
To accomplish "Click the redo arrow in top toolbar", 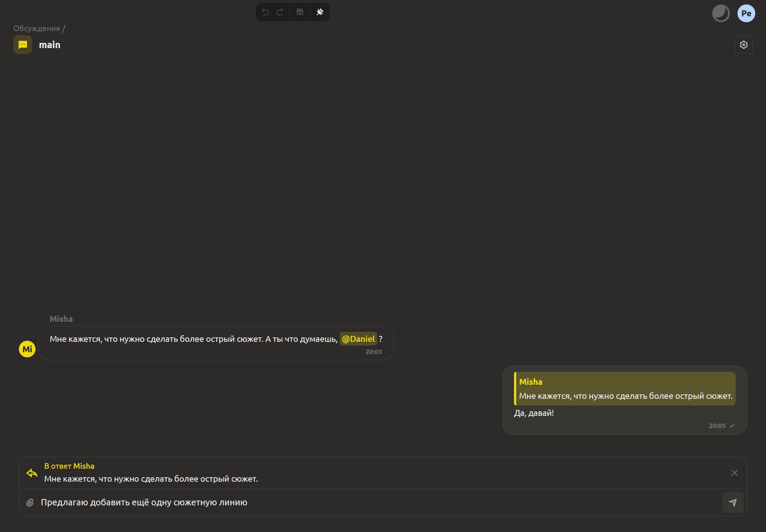I will (x=280, y=12).
